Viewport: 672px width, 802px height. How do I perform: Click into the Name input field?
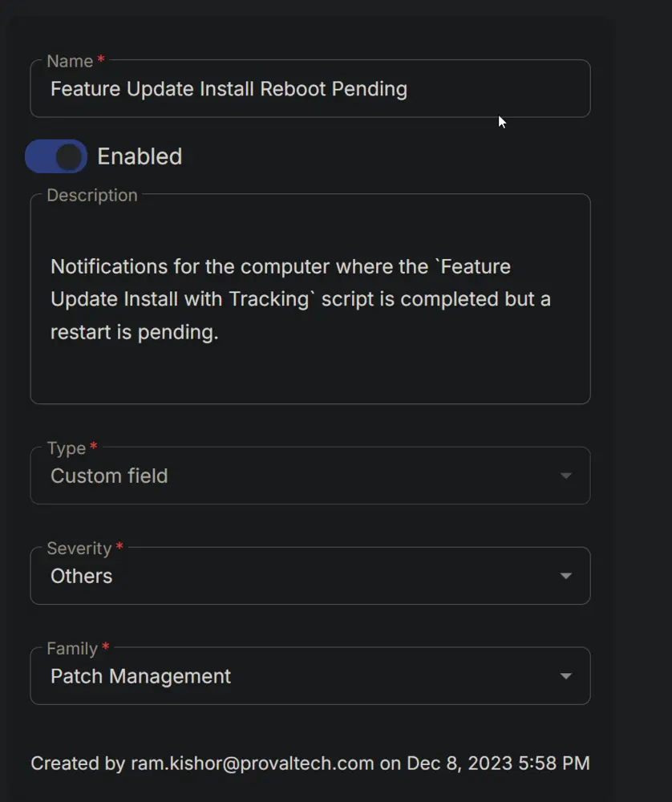(x=310, y=89)
